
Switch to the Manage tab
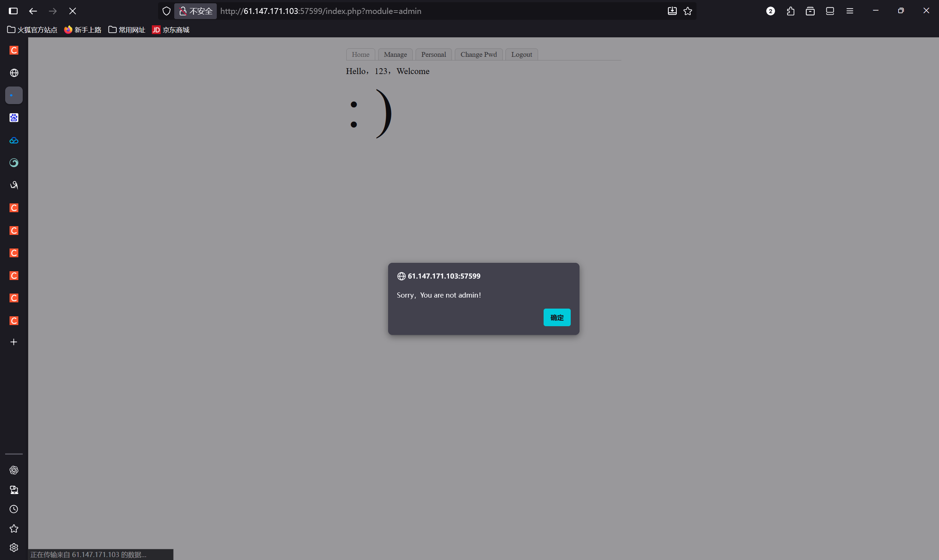point(395,54)
